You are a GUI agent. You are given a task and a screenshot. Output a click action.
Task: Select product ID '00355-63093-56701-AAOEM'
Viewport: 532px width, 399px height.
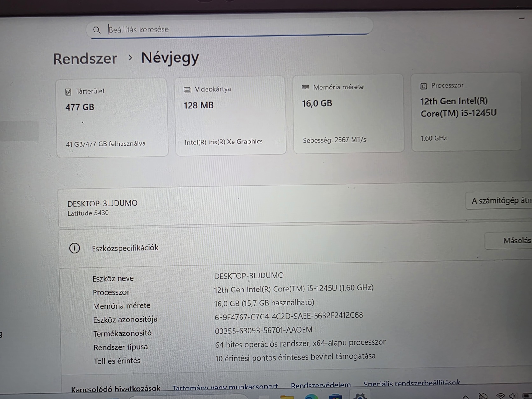click(x=263, y=331)
